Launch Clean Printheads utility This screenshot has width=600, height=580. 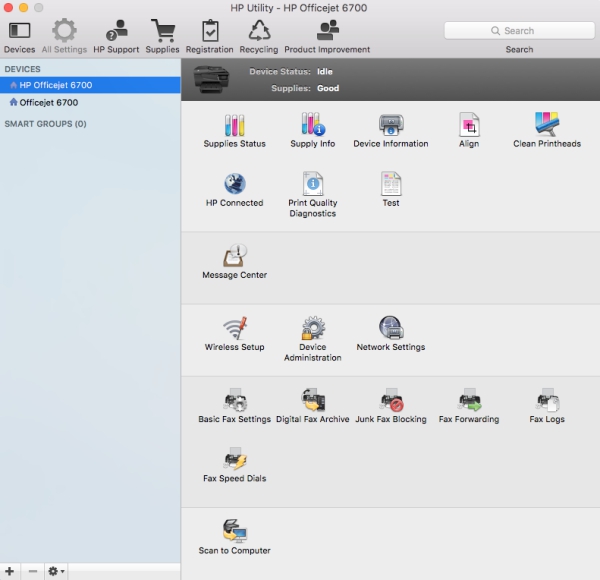point(547,130)
